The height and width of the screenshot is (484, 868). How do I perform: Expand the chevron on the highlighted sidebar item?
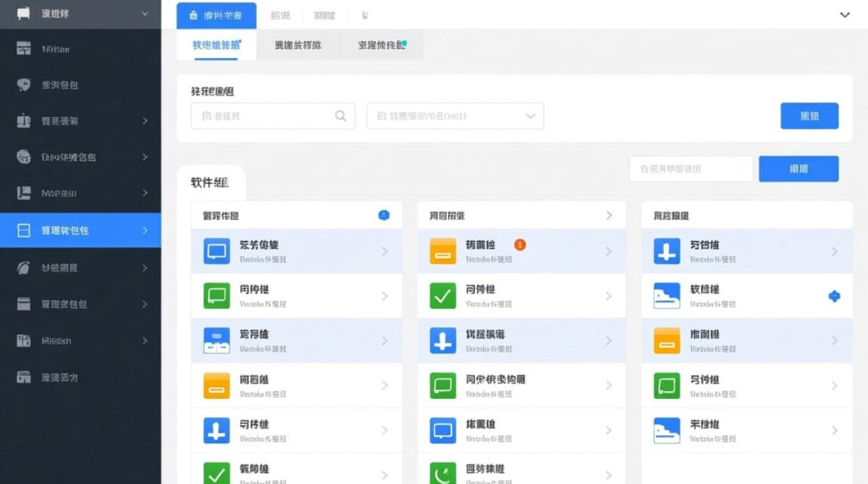[x=145, y=230]
